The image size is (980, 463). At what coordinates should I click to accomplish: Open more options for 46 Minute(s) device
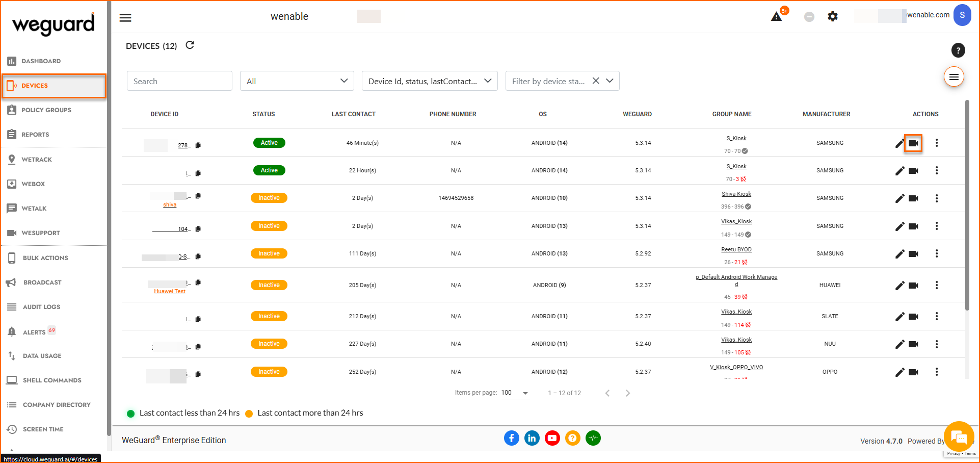pyautogui.click(x=937, y=143)
